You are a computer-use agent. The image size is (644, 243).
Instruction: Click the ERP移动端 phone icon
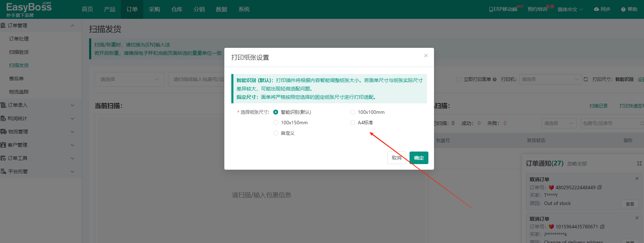pyautogui.click(x=491, y=9)
